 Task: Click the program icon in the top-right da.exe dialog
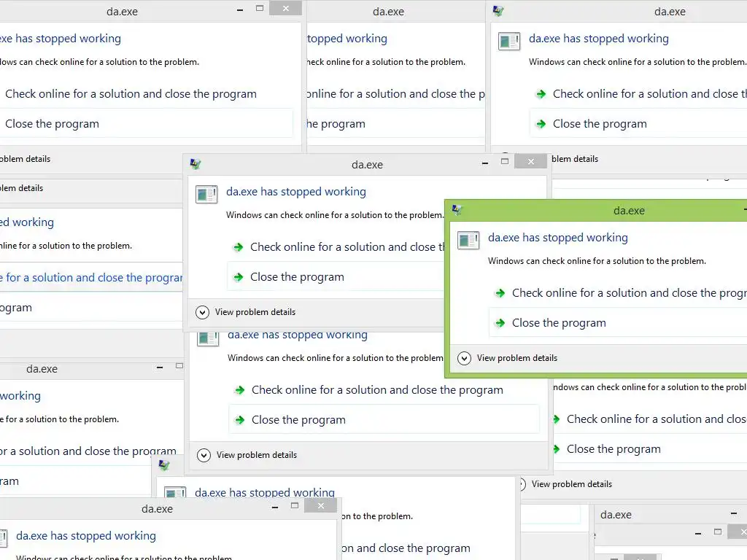[x=508, y=41]
